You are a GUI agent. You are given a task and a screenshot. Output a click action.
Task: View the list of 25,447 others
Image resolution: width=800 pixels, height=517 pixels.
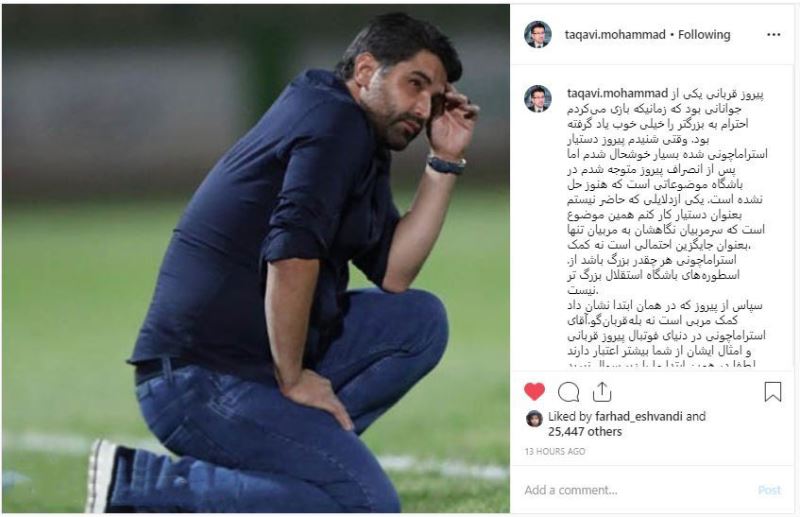[x=585, y=432]
